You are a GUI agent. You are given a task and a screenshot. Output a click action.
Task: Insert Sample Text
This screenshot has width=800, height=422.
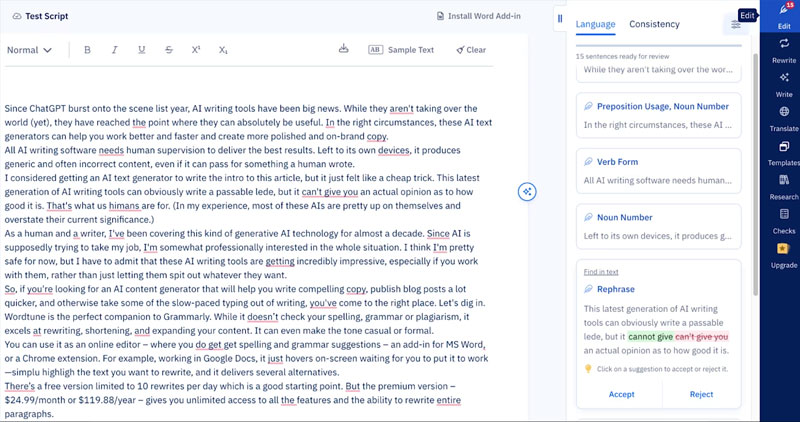[401, 50]
